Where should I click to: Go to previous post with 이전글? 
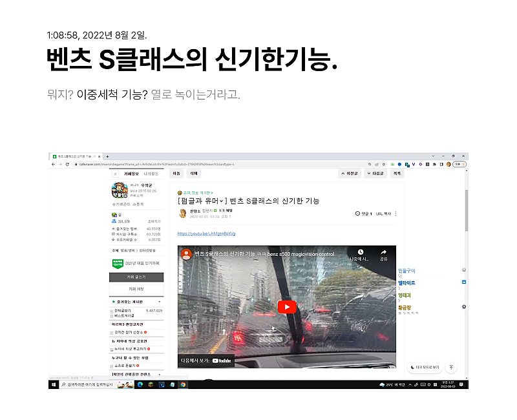point(350,173)
